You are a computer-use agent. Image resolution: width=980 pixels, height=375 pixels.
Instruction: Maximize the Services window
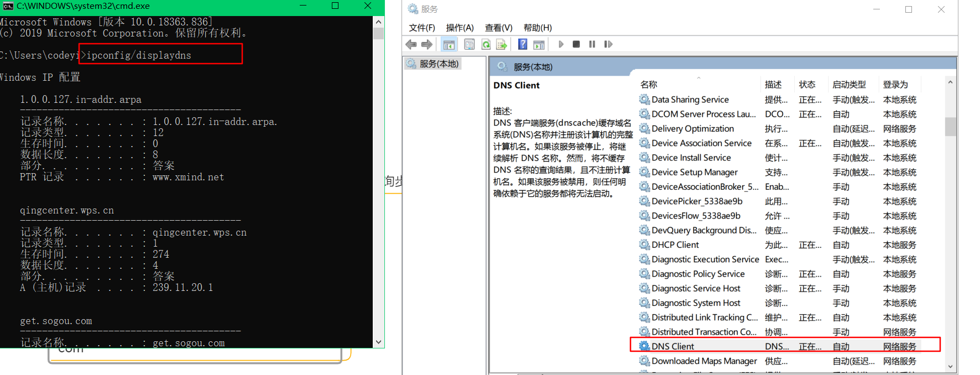coord(909,9)
